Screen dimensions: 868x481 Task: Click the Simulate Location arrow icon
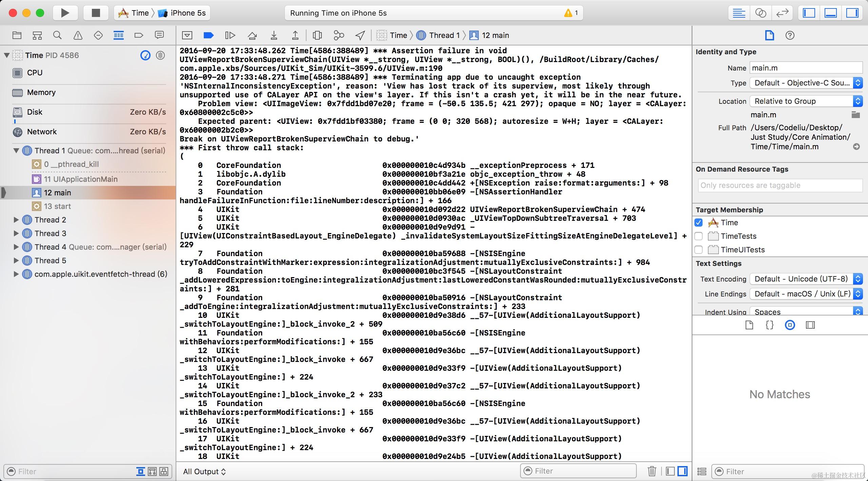tap(360, 35)
